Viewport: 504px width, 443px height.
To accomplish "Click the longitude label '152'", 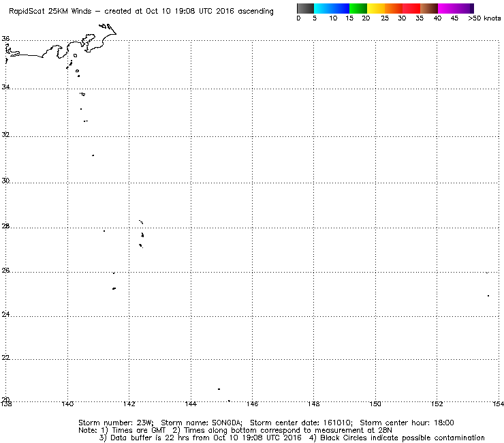I will tap(437, 404).
